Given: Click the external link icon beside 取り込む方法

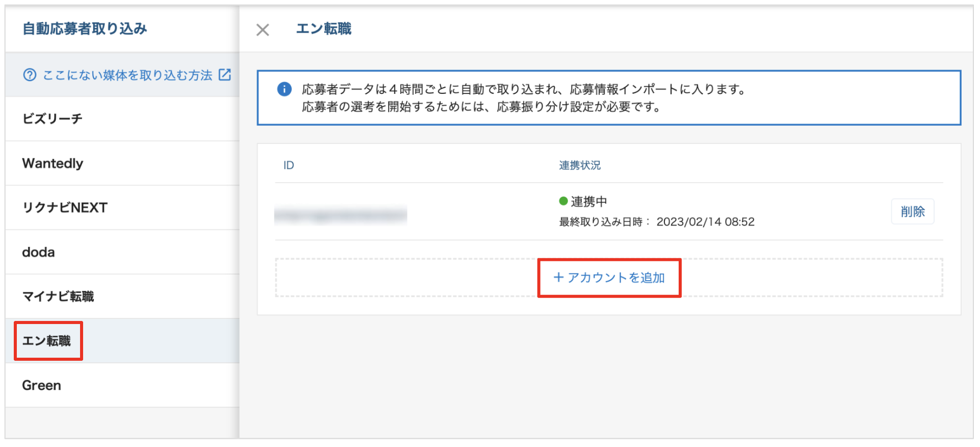Looking at the screenshot, I should pos(225,74).
